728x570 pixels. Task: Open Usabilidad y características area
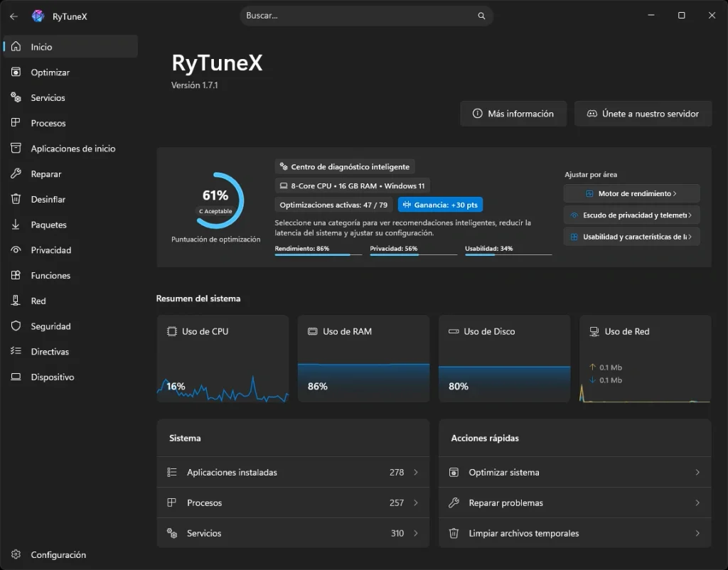(x=631, y=237)
